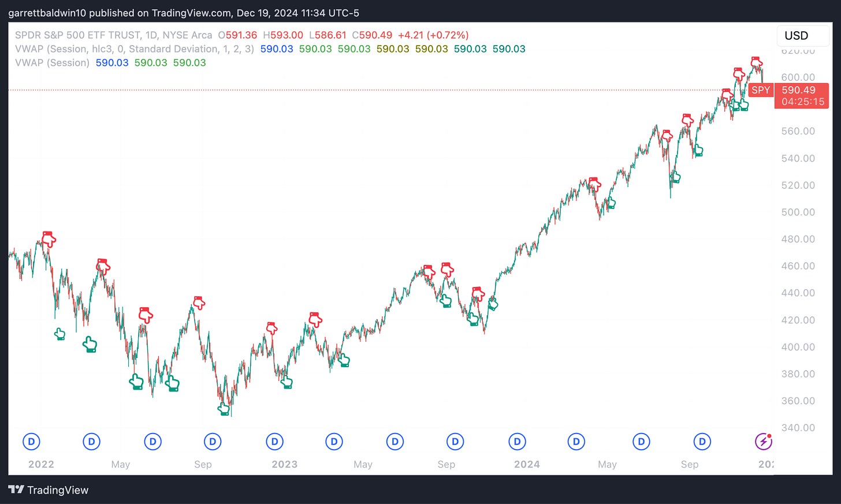Select the June 2023 dividend D marker

coord(395,442)
